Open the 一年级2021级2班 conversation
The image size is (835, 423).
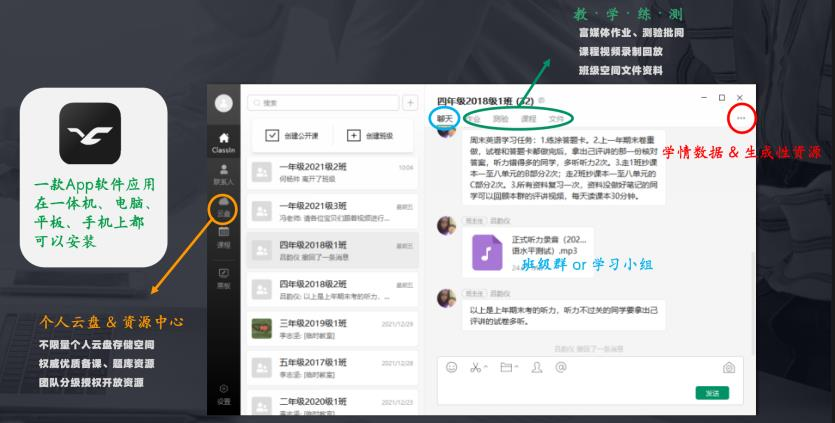pyautogui.click(x=332, y=173)
